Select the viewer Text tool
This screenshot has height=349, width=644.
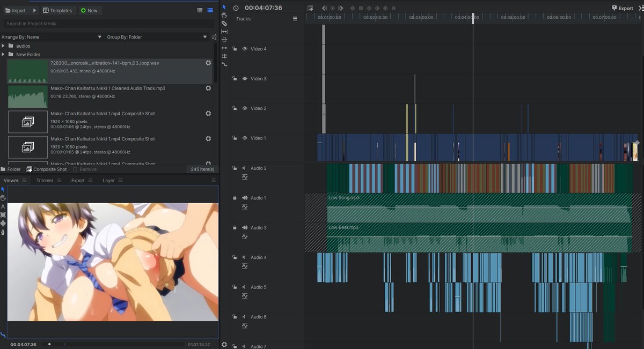(x=3, y=206)
